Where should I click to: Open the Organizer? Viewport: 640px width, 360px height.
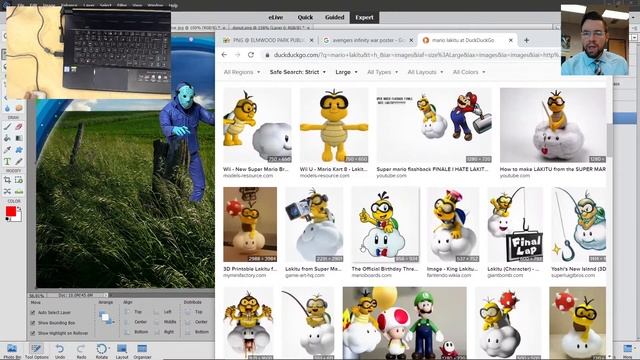point(142,351)
